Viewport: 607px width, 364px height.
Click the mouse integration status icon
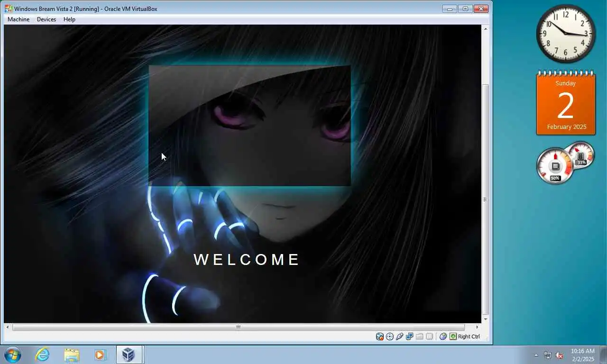click(443, 337)
